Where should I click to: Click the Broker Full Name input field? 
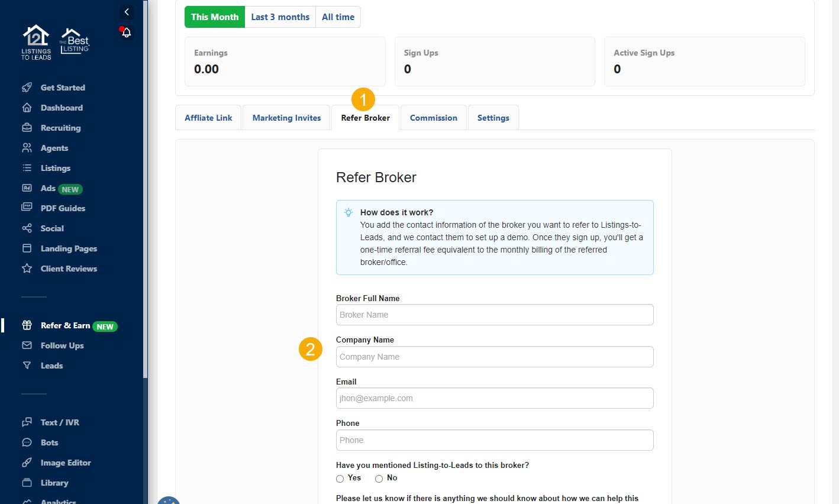[494, 315]
